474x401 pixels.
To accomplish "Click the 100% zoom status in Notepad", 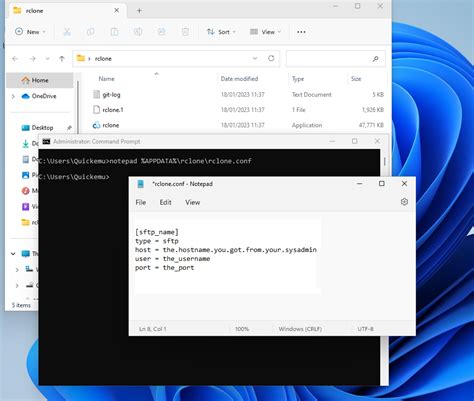I will tap(242, 329).
